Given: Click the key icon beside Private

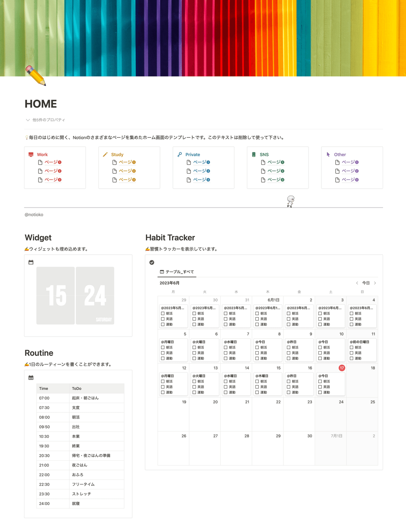Looking at the screenshot, I should [x=180, y=154].
